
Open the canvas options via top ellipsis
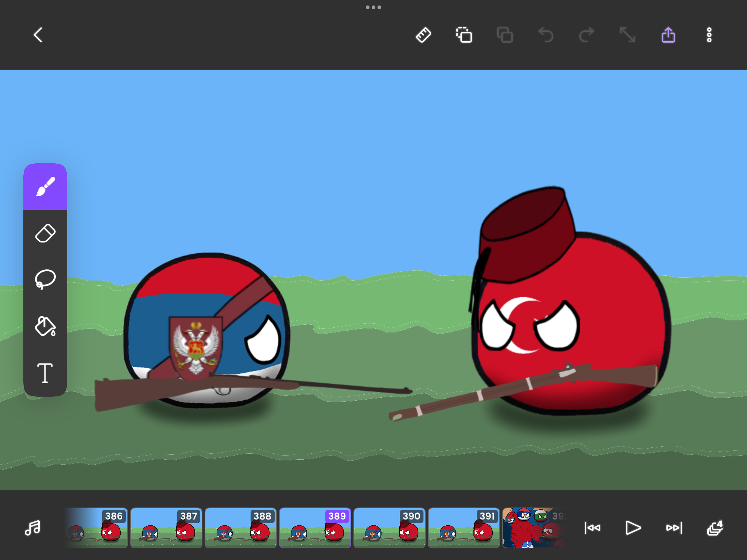373,7
